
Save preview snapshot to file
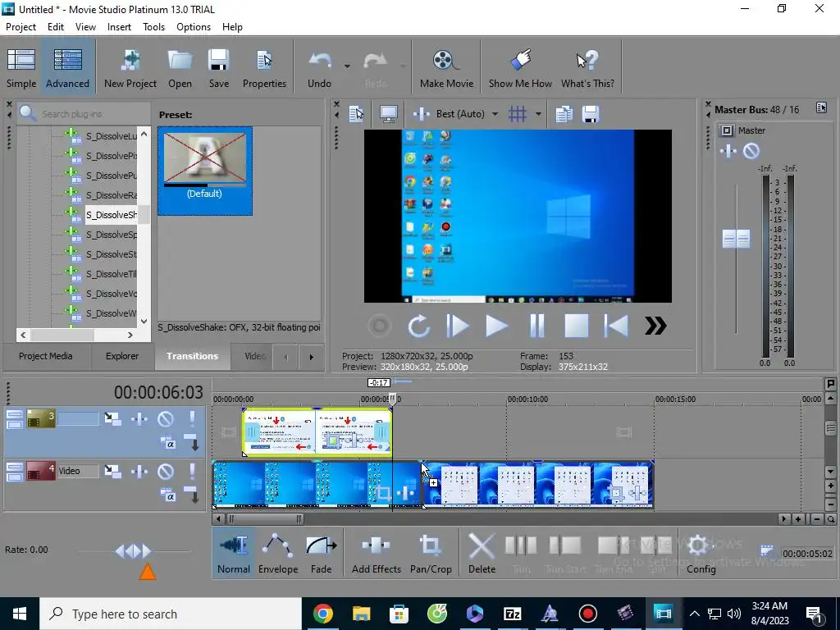pos(591,113)
